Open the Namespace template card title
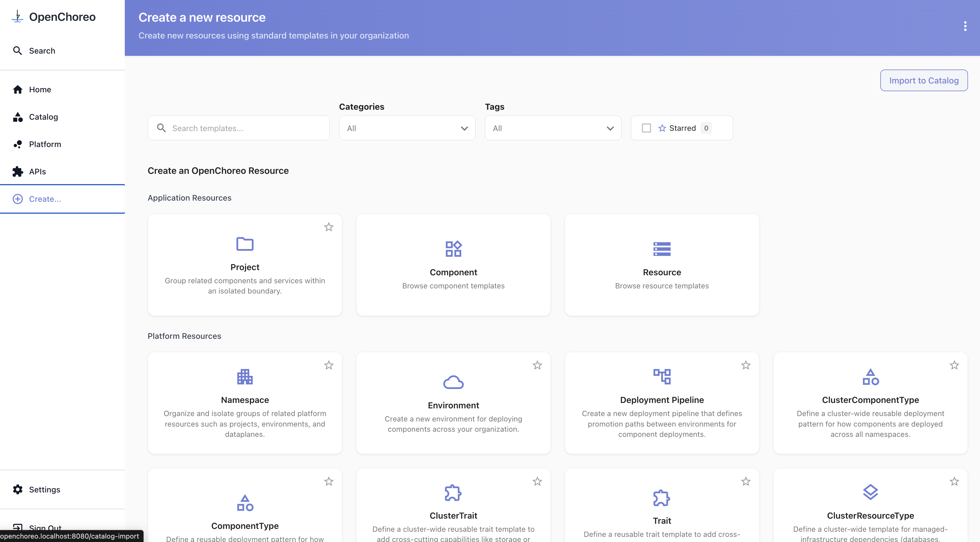The height and width of the screenshot is (542, 980). [x=245, y=400]
